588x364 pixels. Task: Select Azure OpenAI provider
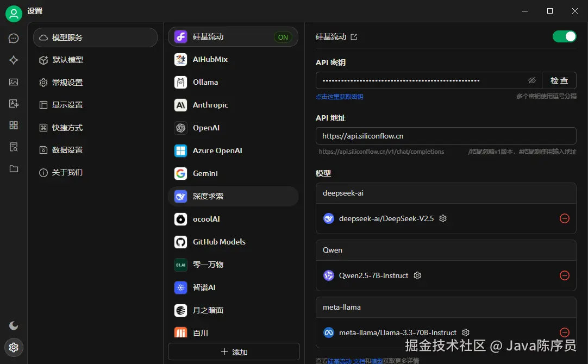click(x=233, y=150)
